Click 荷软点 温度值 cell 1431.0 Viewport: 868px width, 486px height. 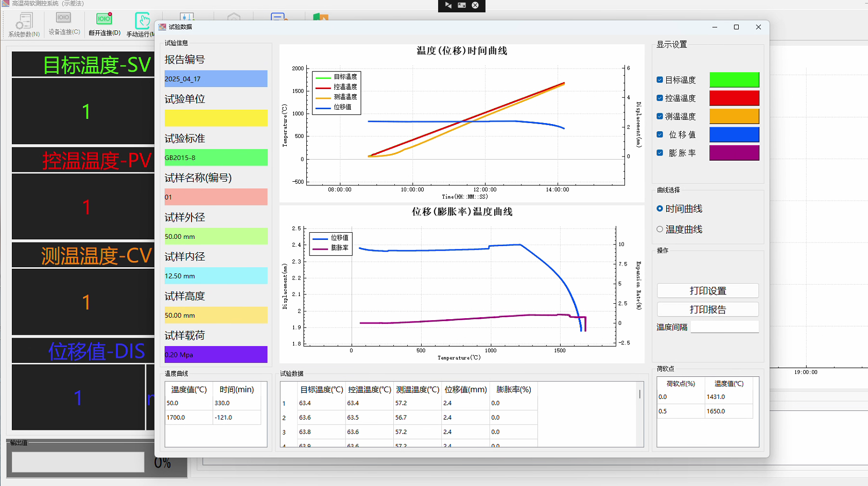728,397
